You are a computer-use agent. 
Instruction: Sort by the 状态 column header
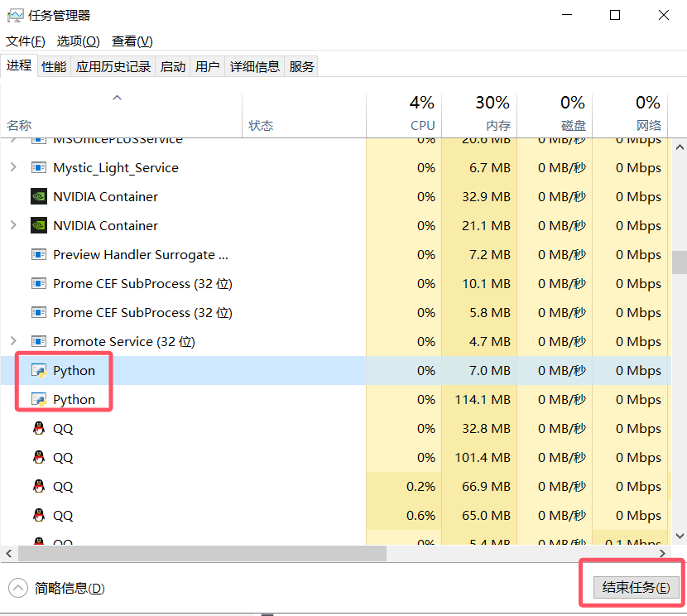304,115
